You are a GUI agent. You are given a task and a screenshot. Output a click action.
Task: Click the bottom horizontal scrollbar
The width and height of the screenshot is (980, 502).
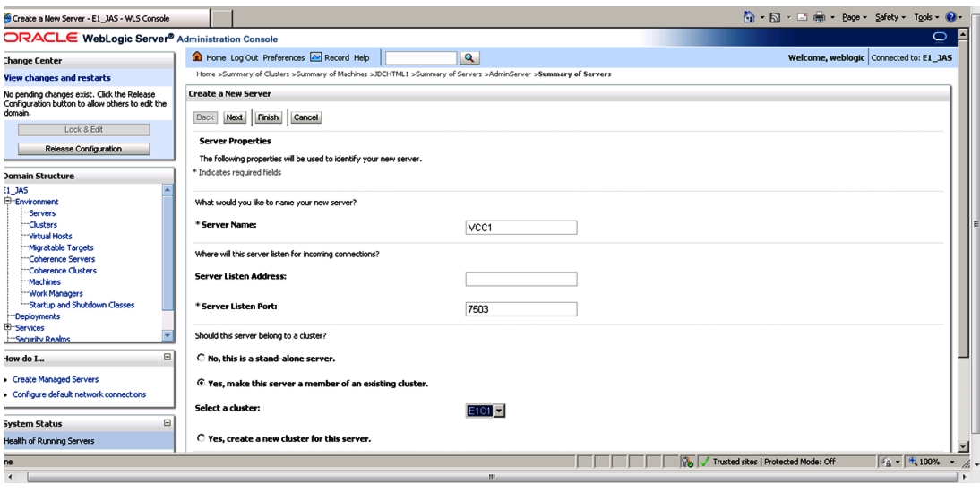(x=491, y=477)
